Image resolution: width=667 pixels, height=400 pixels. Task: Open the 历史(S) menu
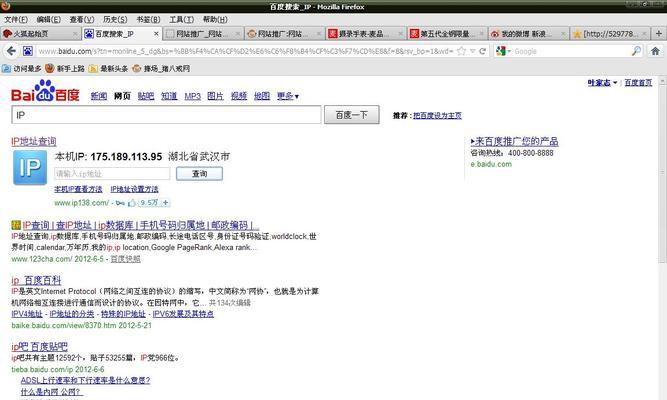(x=115, y=20)
